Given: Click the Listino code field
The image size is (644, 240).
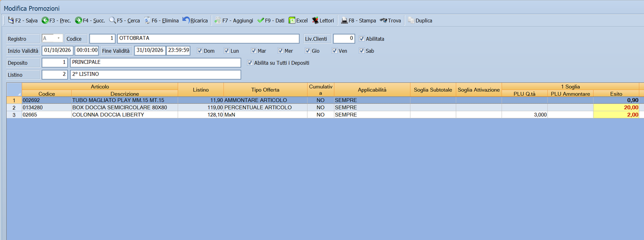Looking at the screenshot, I should (x=54, y=74).
